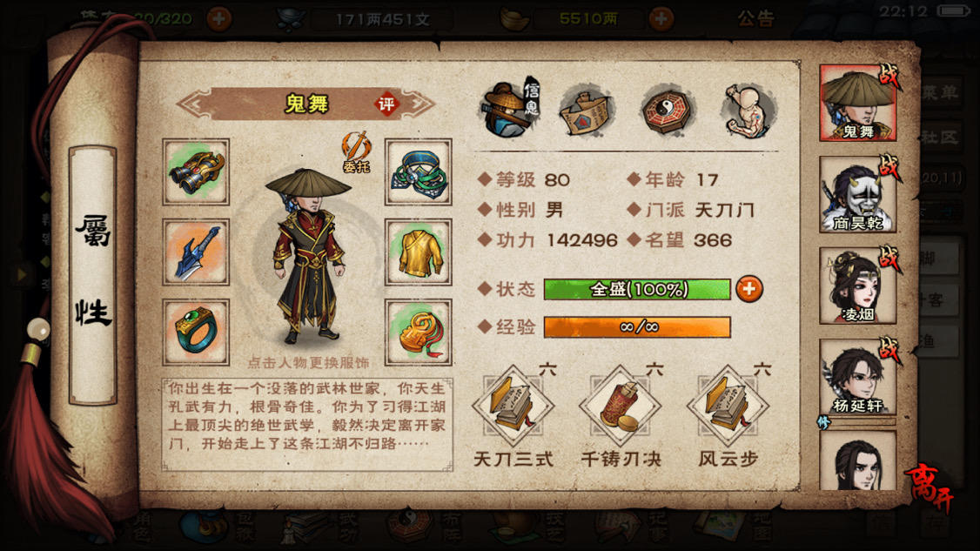Click the 全盛(100%) status bar
This screenshot has width=980, height=551.
[637, 290]
